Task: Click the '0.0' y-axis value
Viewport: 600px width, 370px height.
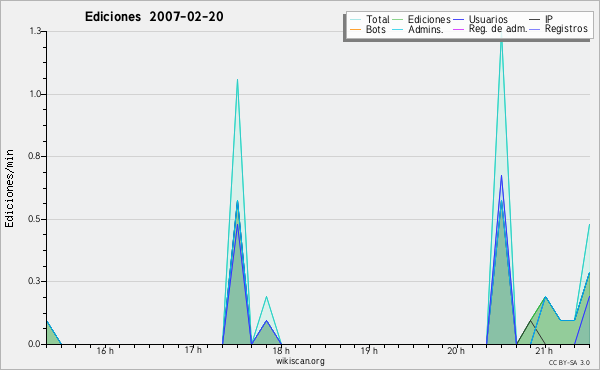Action: pyautogui.click(x=34, y=344)
